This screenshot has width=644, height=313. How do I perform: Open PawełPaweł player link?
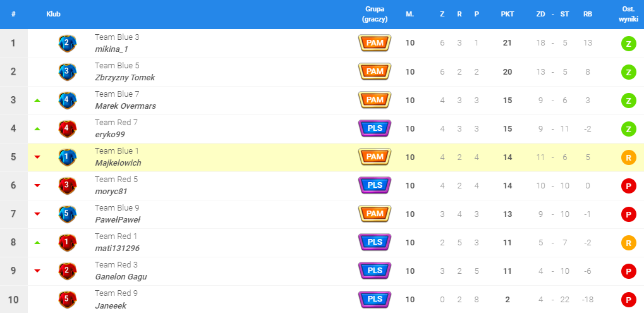118,220
